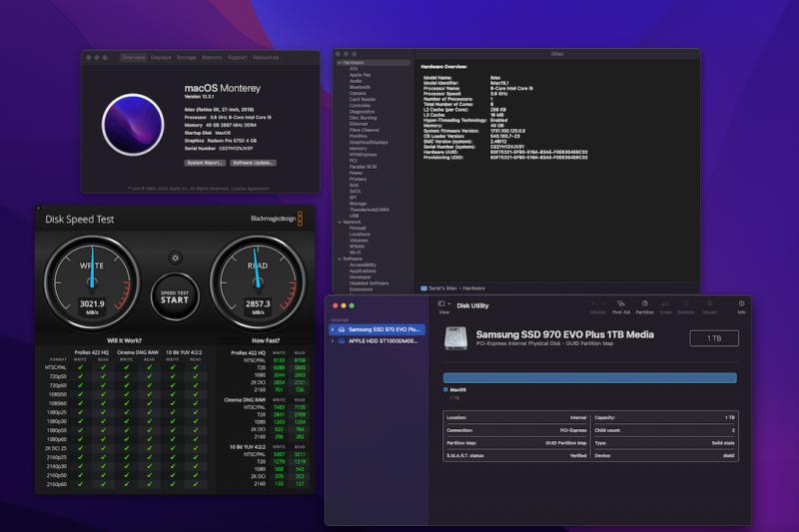Click the Connection PCI-Express row
This screenshot has width=799, height=532.
point(516,430)
